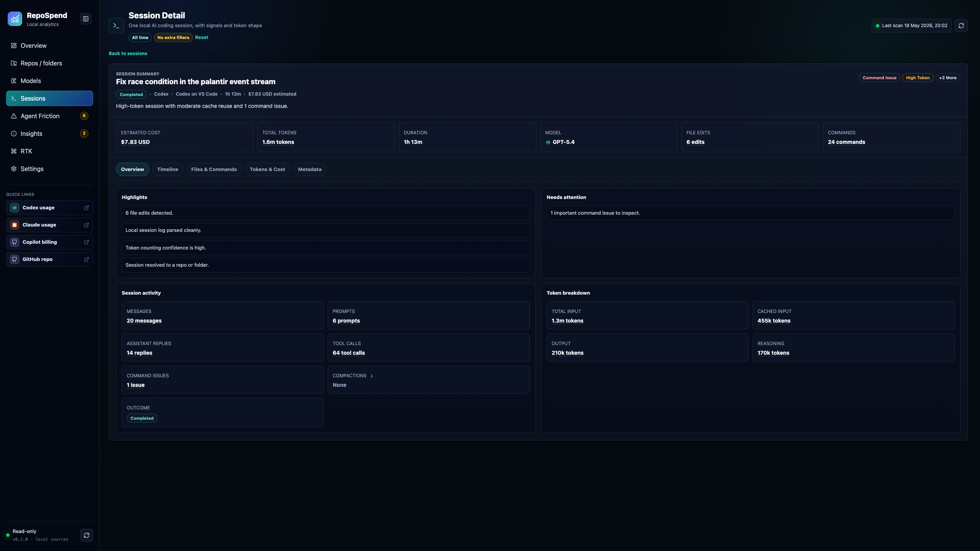The height and width of the screenshot is (551, 980).
Task: Select Sessions in sidebar
Action: coord(49,98)
